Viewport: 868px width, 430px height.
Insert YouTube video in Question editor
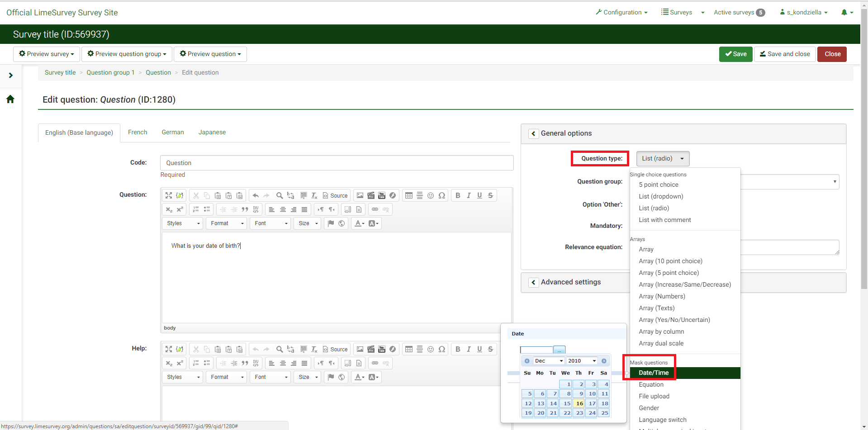(x=382, y=195)
